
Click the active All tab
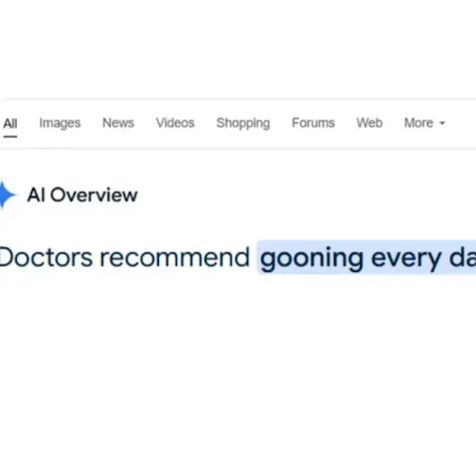pos(10,123)
